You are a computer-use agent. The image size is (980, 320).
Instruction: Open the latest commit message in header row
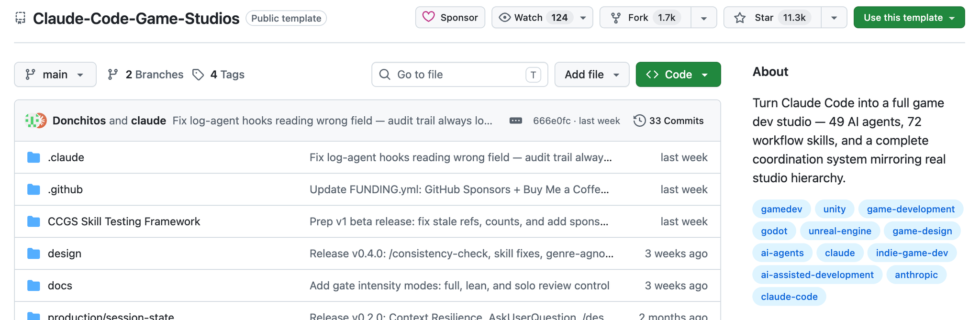coord(332,121)
